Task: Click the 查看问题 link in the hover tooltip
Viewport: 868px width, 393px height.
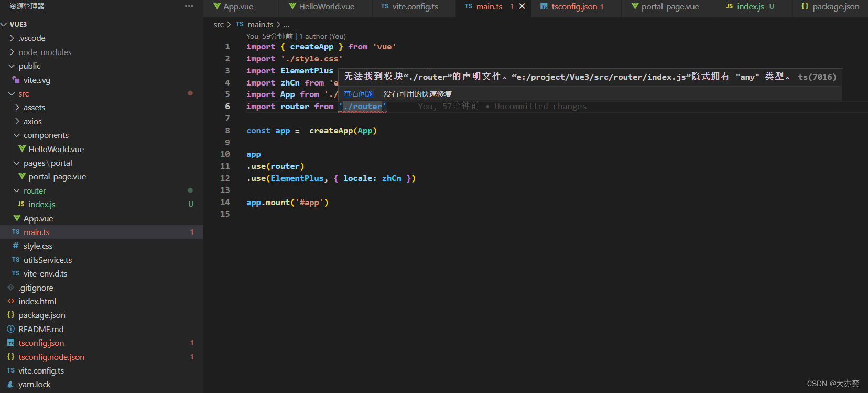Action: pos(359,94)
